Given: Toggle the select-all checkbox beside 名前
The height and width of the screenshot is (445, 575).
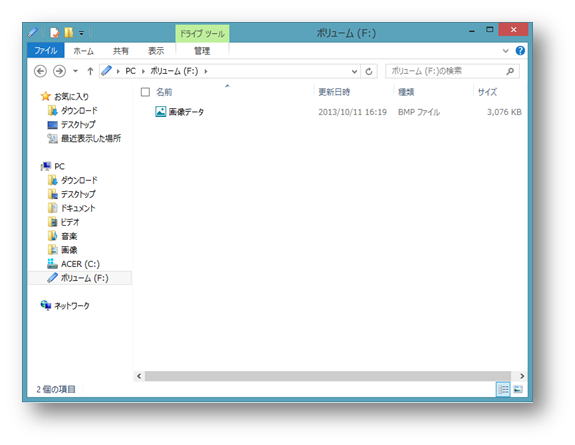Looking at the screenshot, I should pyautogui.click(x=145, y=92).
